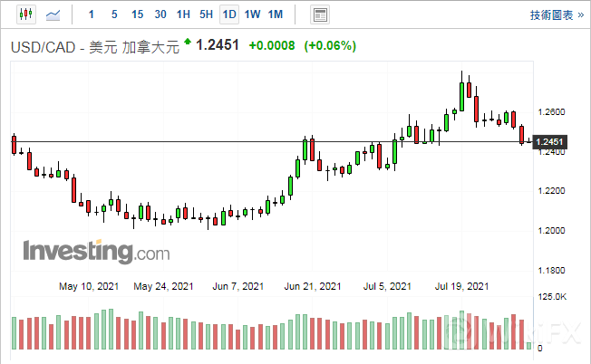Choose the 1H interval
The height and width of the screenshot is (364, 591).
(183, 14)
